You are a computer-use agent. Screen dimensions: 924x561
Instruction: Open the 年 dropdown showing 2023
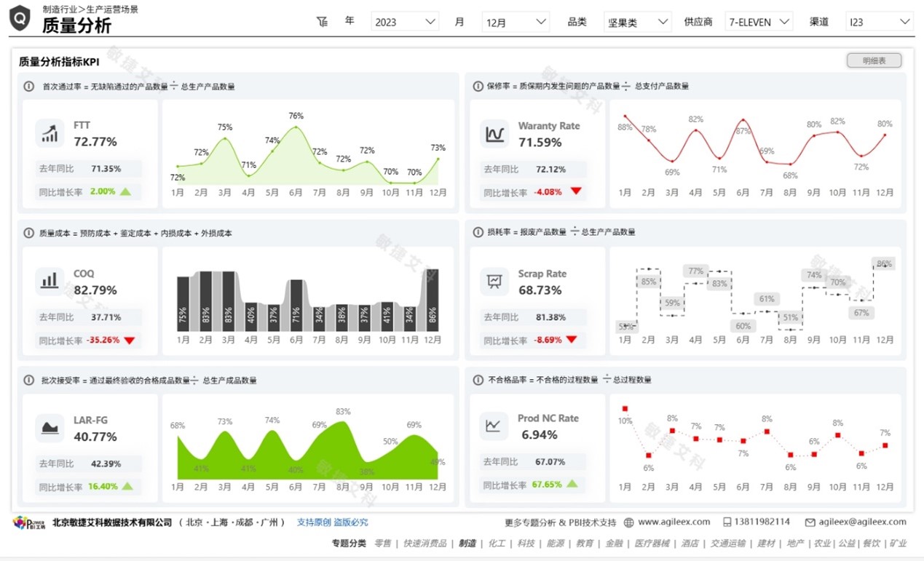(405, 22)
